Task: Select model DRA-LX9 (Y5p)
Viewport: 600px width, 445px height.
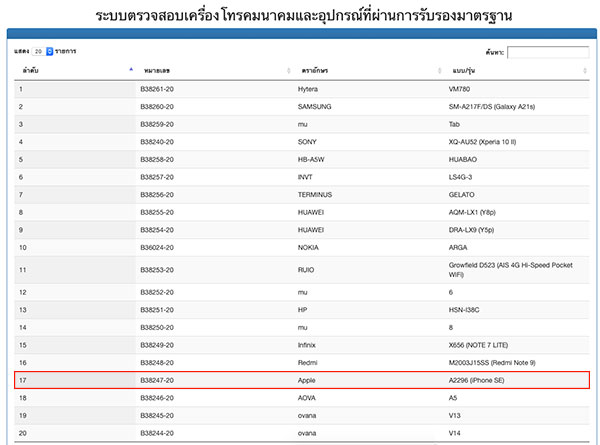Action: [471, 230]
